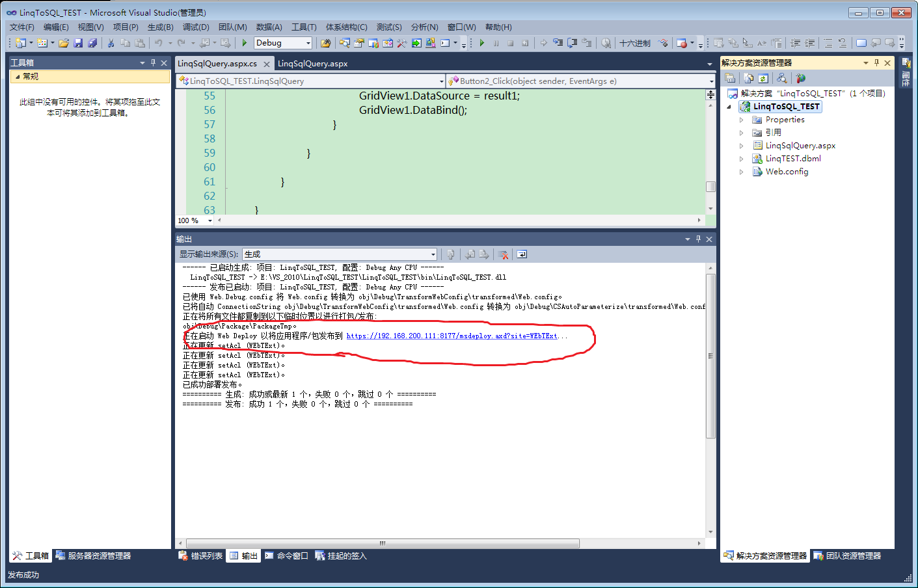Click the Cut scissors icon
This screenshot has width=918, height=588.
click(x=111, y=43)
